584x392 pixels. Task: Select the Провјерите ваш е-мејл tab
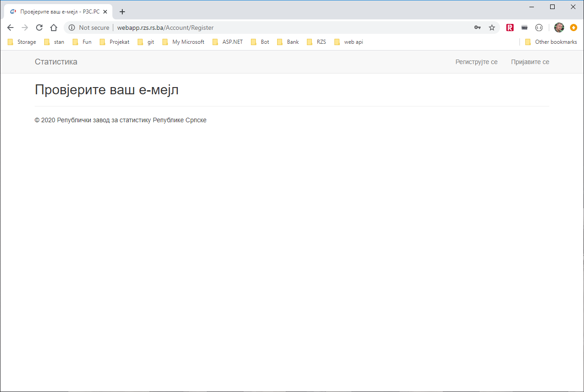59,12
